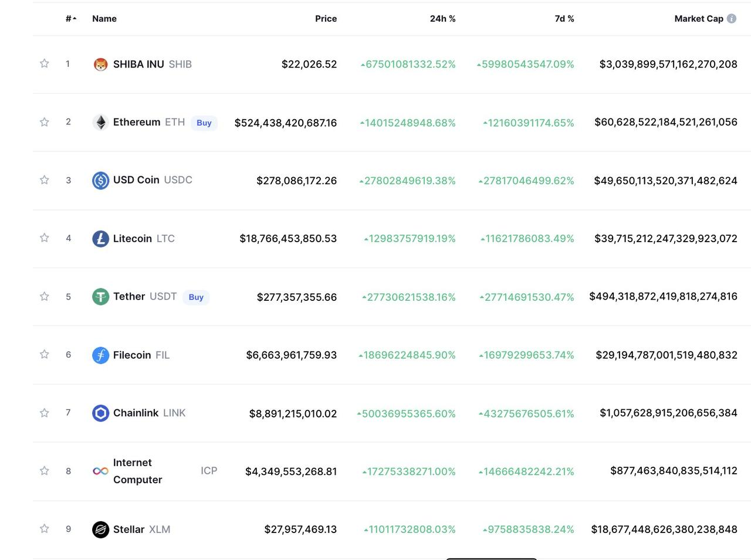The width and height of the screenshot is (751, 560).
Task: Click the ICP ticker symbol
Action: [209, 471]
